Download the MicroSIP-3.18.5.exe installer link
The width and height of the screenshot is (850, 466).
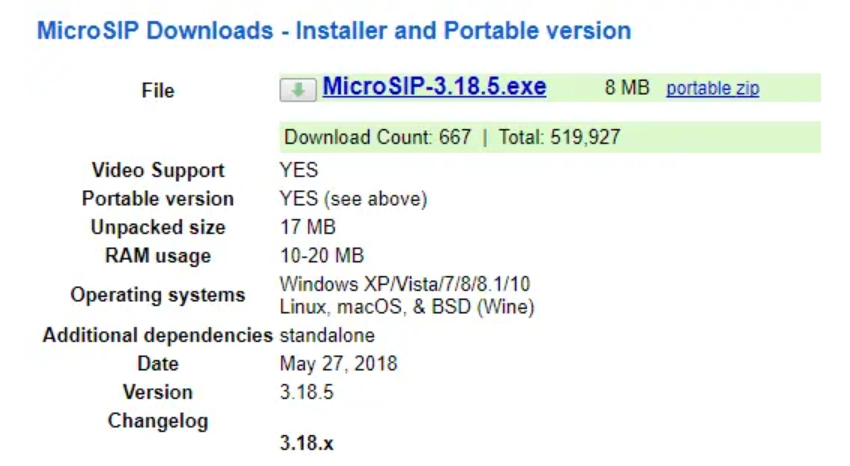coord(434,87)
